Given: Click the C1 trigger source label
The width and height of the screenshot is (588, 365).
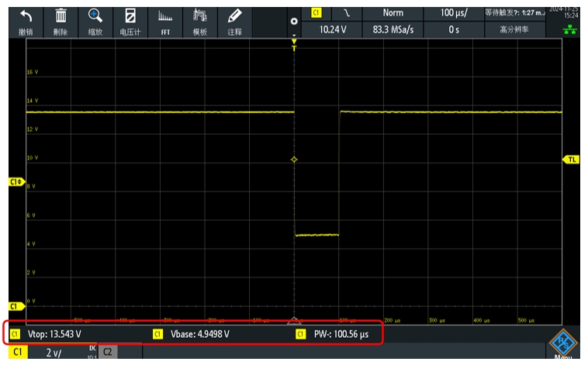Looking at the screenshot, I should click(x=316, y=13).
